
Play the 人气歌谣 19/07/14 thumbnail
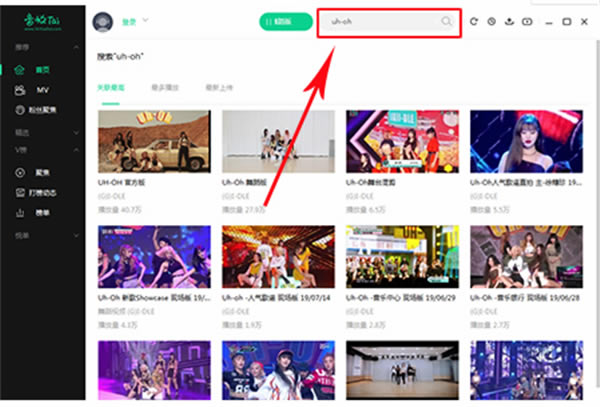278,257
